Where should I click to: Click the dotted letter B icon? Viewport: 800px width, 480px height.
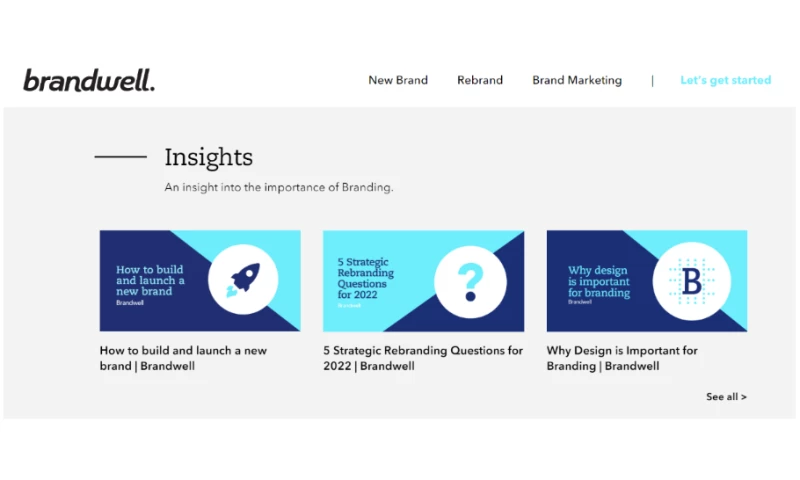click(x=691, y=281)
